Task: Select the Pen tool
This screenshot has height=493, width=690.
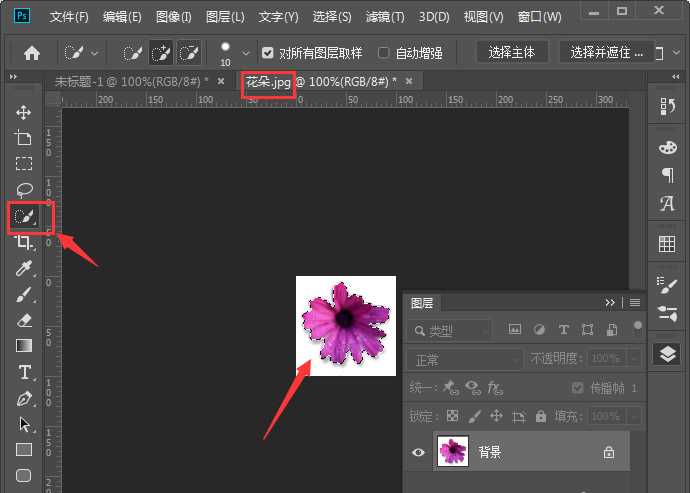Action: point(23,398)
